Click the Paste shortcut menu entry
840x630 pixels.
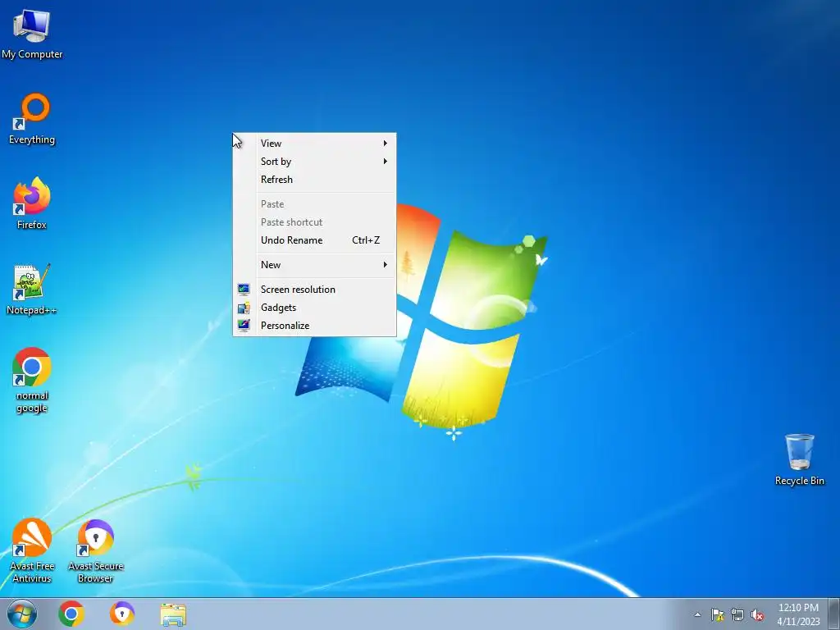pos(314,221)
